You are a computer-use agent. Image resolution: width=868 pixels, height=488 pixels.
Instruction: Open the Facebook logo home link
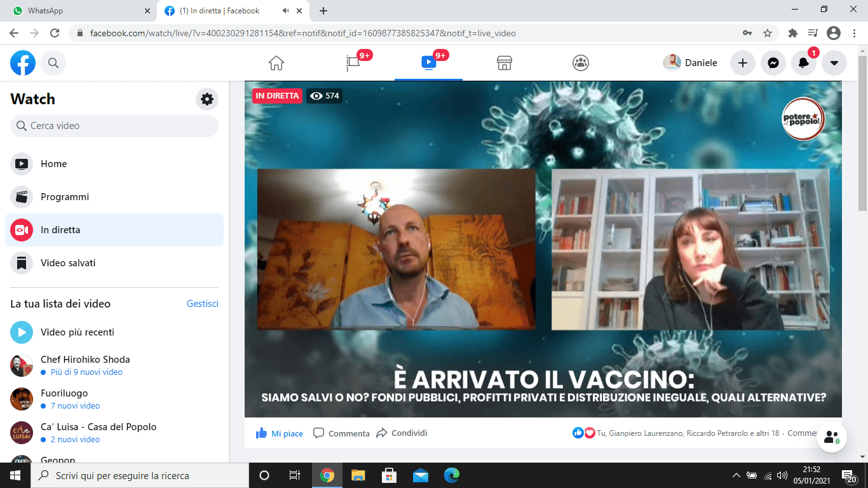[x=23, y=63]
